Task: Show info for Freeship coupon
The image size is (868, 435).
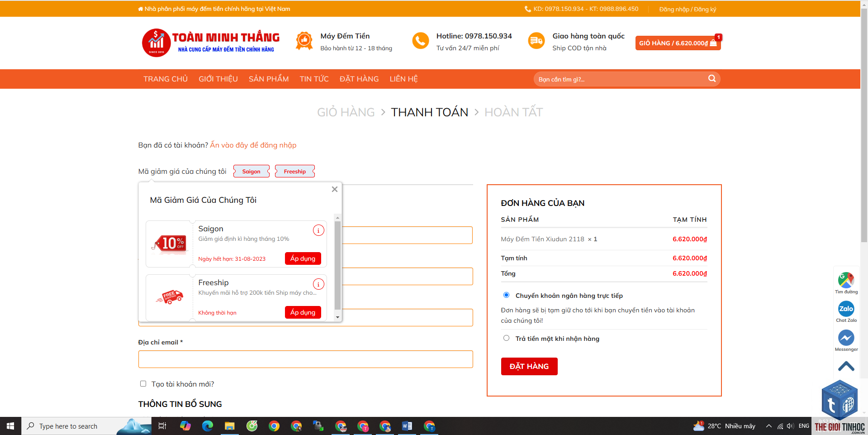Action: 318,284
